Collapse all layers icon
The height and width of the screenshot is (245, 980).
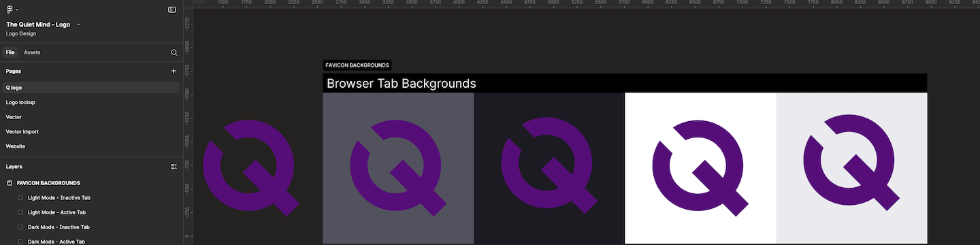click(174, 166)
